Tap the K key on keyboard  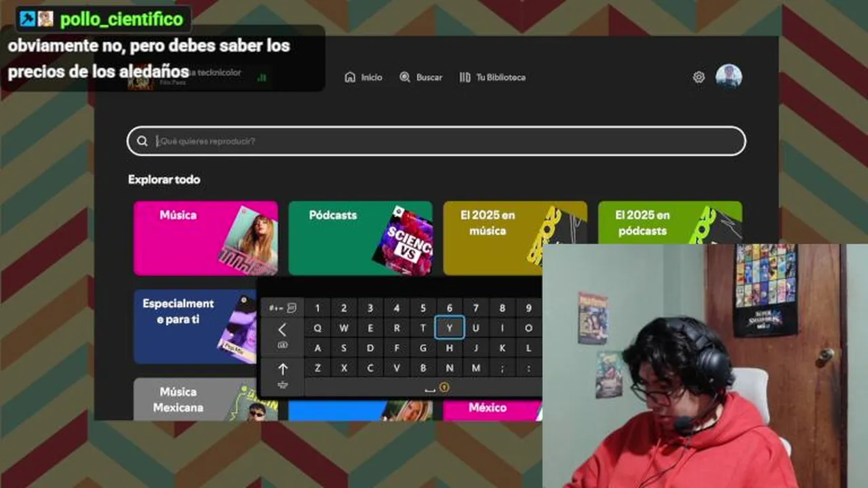coord(502,348)
